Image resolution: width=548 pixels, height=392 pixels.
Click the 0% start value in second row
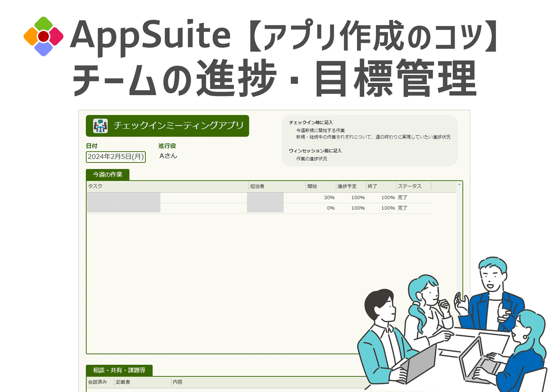(331, 208)
